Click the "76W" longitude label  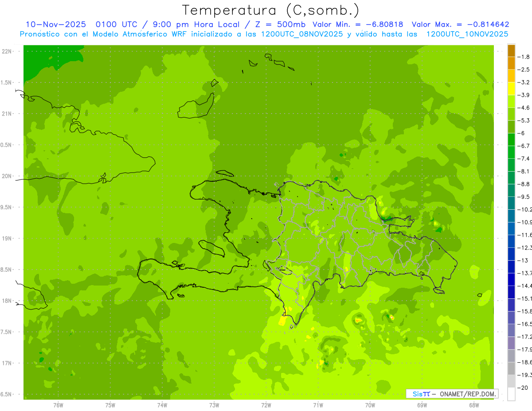click(58, 405)
